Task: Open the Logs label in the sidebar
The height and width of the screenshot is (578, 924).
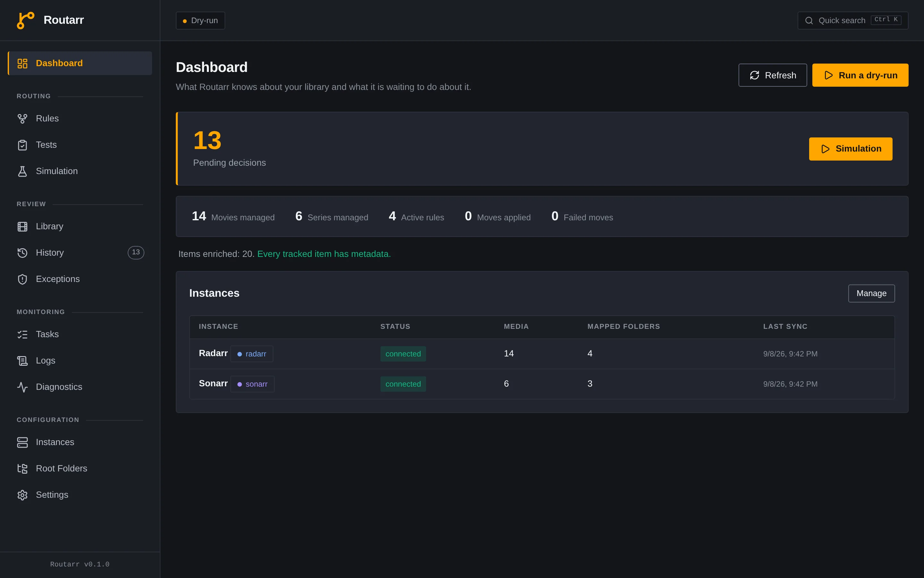Action: [x=46, y=361]
